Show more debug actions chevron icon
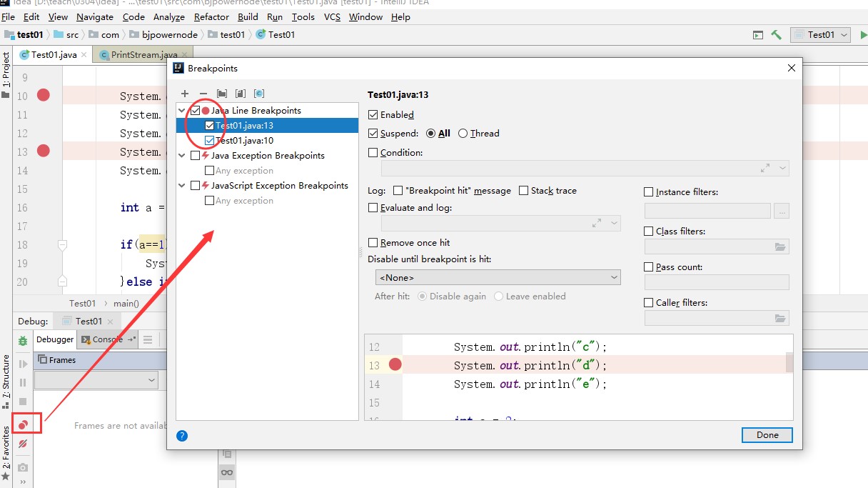 tap(23, 482)
